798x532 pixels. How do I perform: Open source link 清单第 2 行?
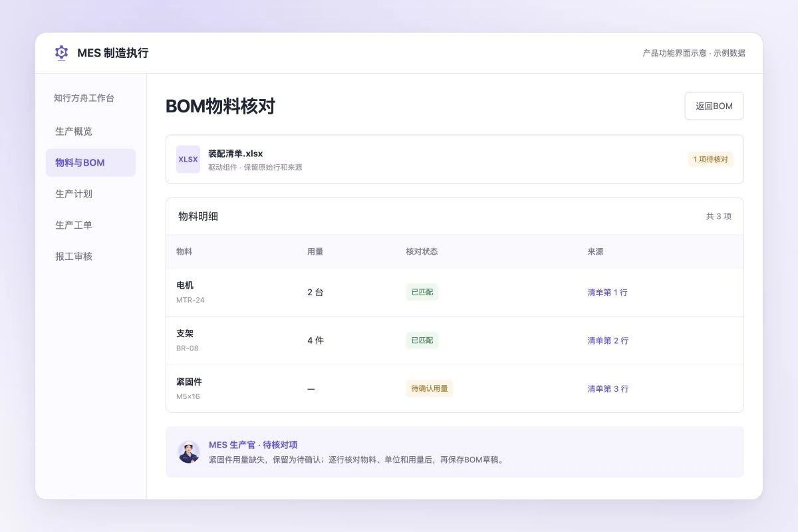(608, 340)
